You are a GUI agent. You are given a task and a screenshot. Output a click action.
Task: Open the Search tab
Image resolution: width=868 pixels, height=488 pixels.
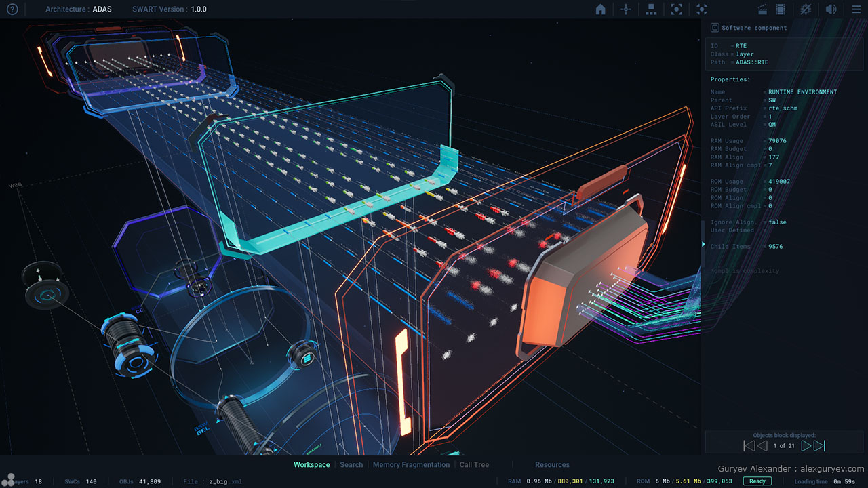pos(351,465)
